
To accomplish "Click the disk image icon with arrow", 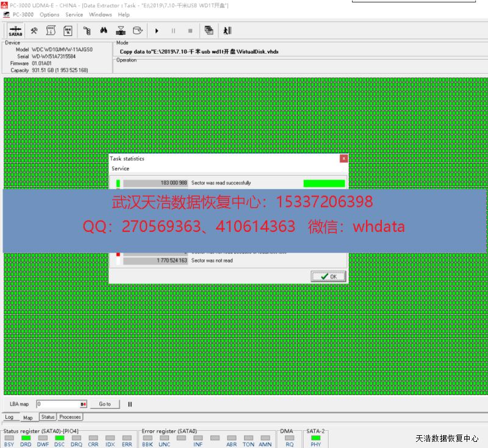I will [138, 31].
